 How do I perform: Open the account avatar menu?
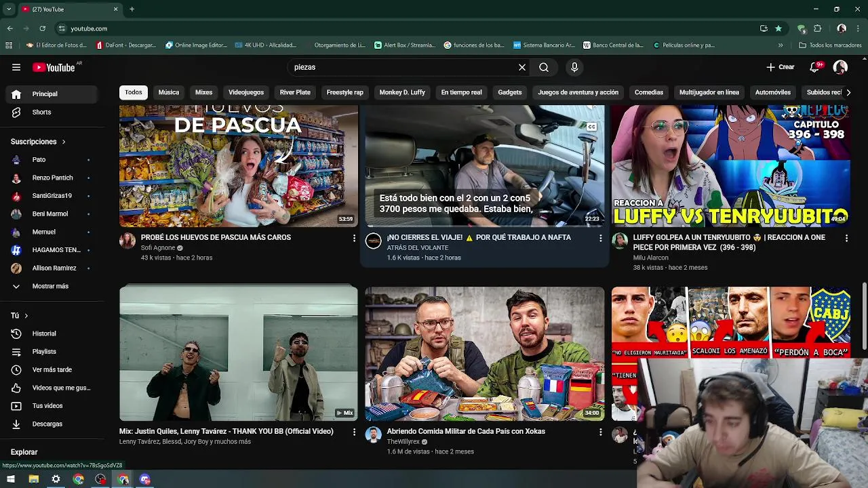coord(840,67)
